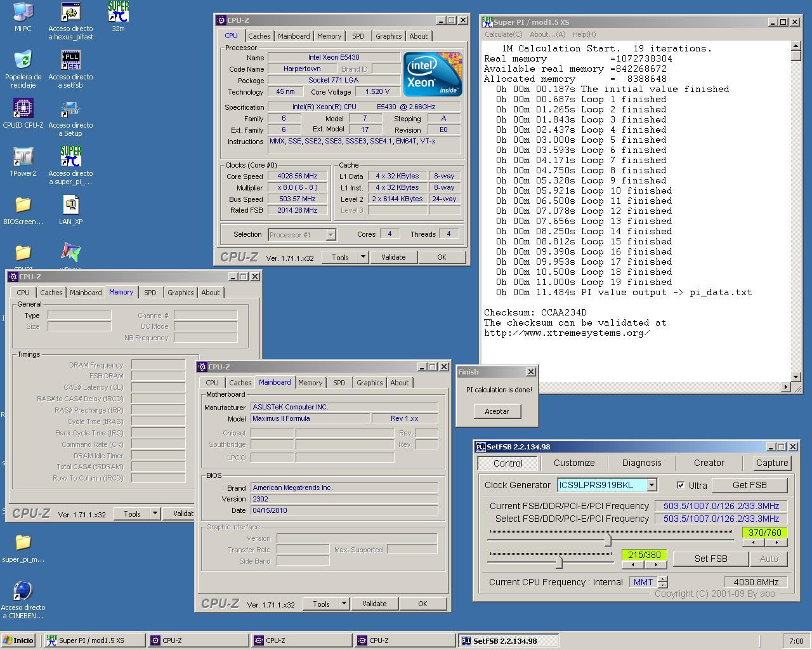Open the CINEBENCH shortcut icon
This screenshot has height=650, width=812.
(23, 591)
